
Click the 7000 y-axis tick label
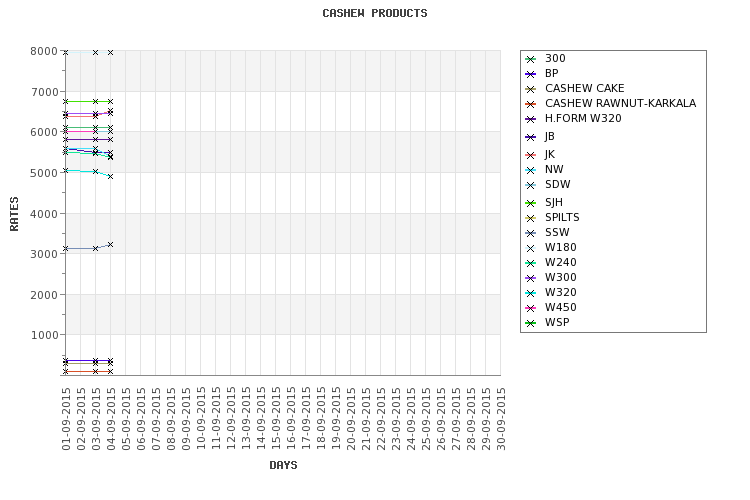[44, 92]
